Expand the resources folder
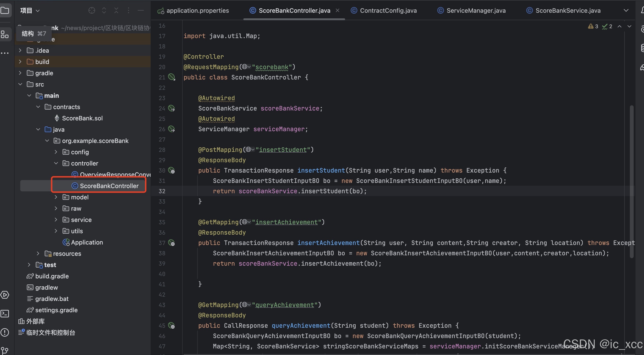The height and width of the screenshot is (355, 644). click(38, 254)
